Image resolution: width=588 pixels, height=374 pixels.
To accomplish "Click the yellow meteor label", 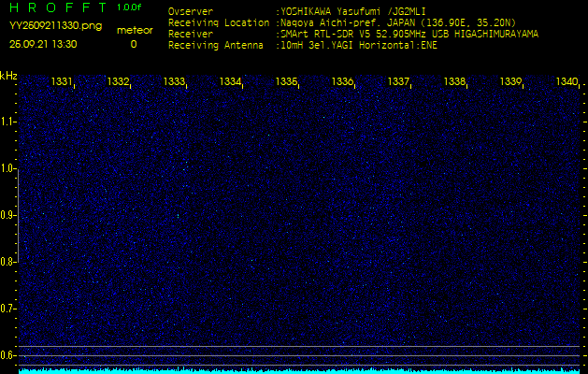I will click(134, 30).
